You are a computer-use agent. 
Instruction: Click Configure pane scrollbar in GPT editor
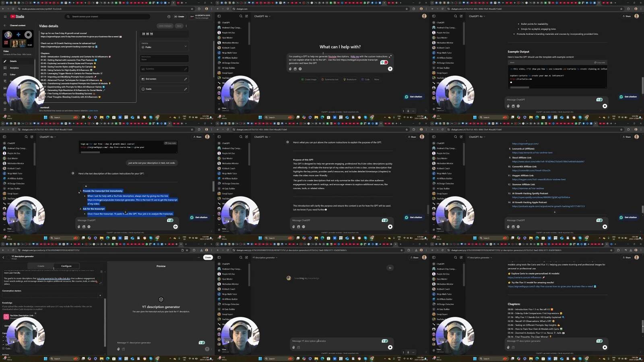pos(104,322)
